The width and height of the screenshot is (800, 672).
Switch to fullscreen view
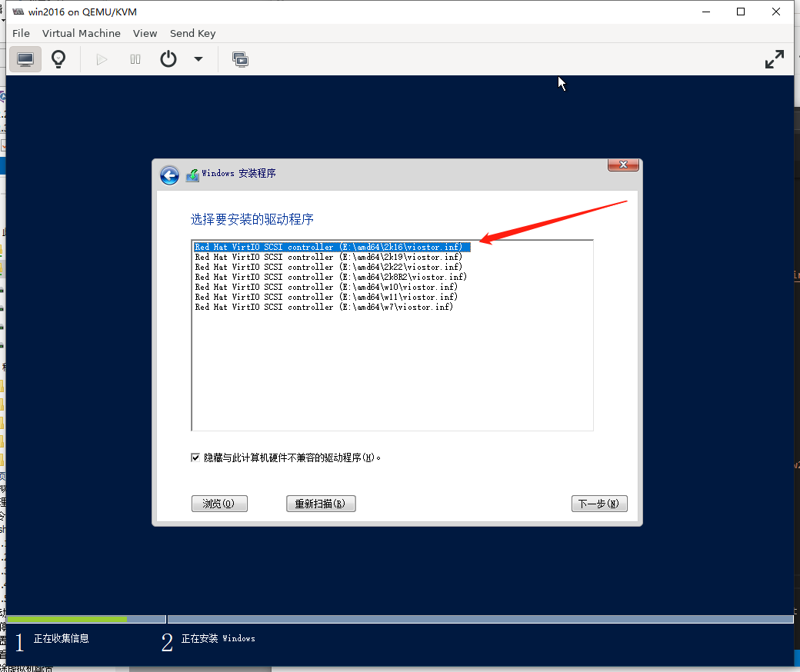774,59
